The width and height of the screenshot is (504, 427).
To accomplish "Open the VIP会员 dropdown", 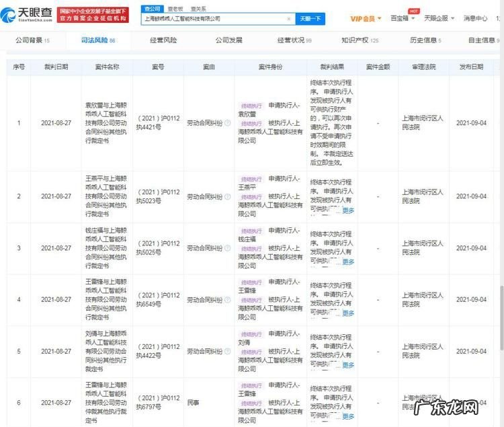I will click(366, 19).
